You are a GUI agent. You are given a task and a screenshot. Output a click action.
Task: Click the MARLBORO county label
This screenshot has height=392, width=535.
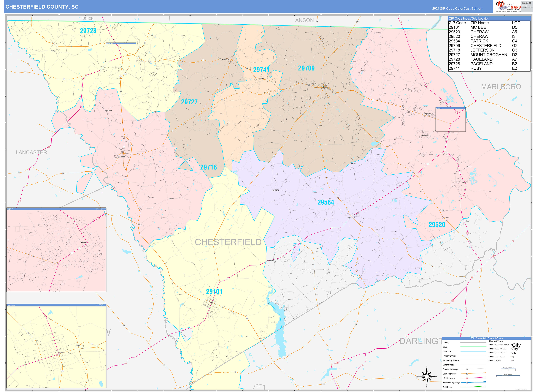coord(501,87)
